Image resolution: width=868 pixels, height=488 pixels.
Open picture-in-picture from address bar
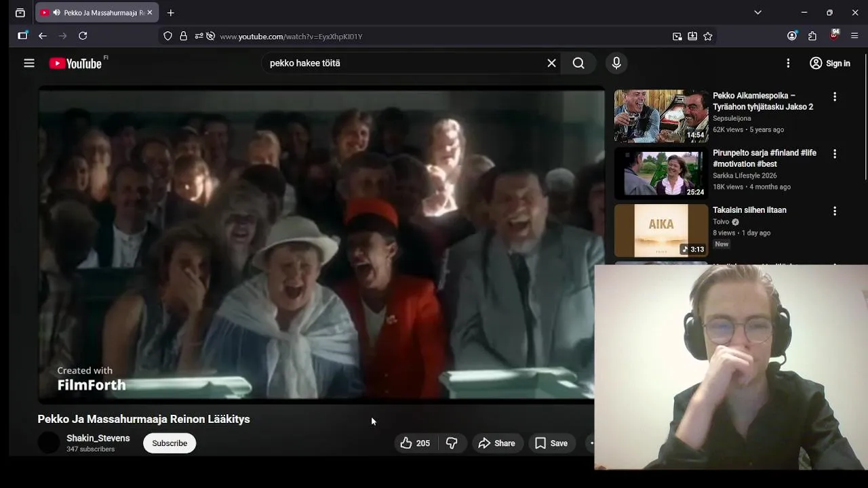click(x=677, y=37)
